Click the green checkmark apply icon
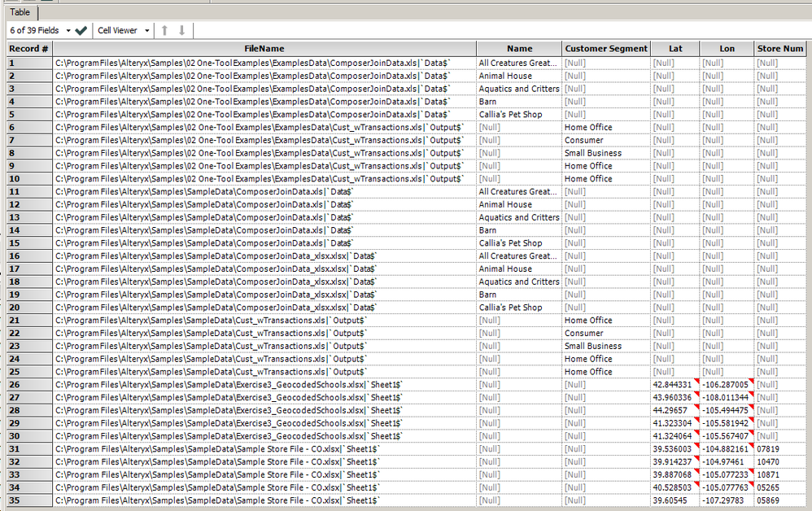 click(81, 31)
